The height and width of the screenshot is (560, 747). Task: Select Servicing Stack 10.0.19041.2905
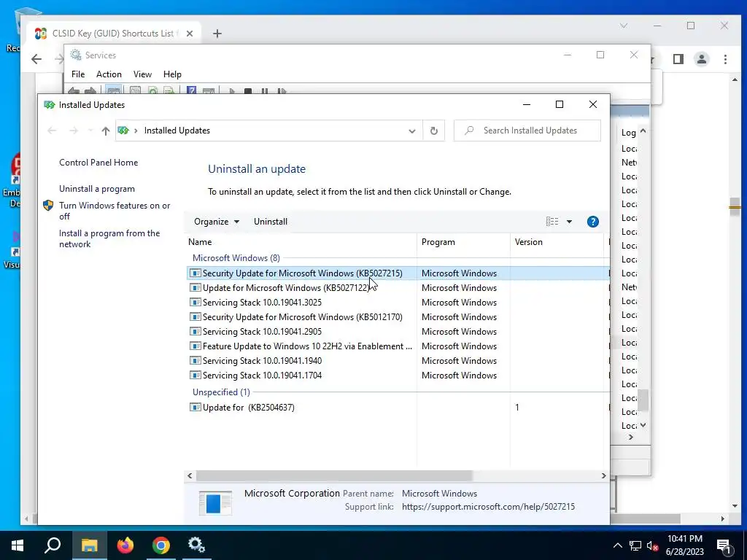click(x=398, y=332)
